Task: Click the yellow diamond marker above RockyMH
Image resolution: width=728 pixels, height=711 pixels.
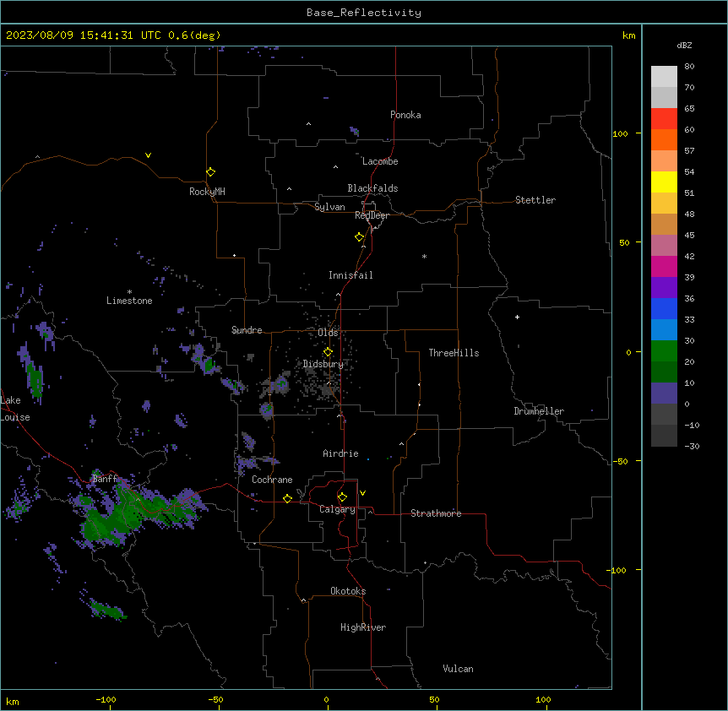Action: pyautogui.click(x=210, y=172)
